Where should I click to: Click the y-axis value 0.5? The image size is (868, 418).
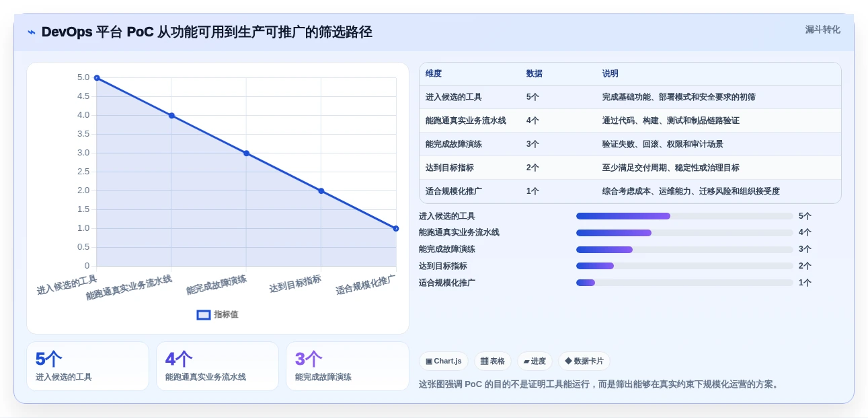point(83,247)
